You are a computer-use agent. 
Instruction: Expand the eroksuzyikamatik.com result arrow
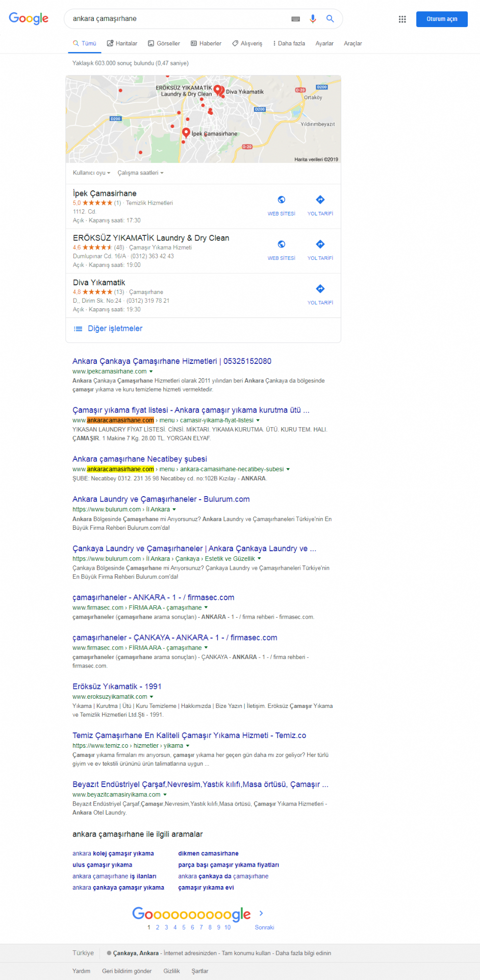click(151, 697)
